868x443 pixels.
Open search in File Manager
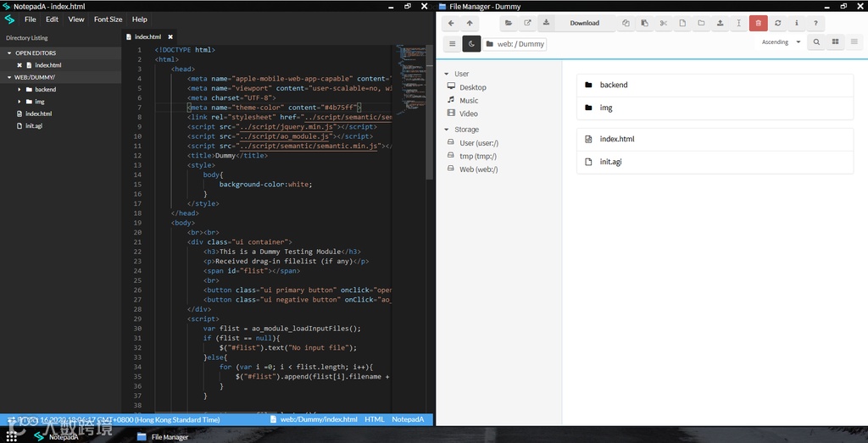[x=816, y=42]
